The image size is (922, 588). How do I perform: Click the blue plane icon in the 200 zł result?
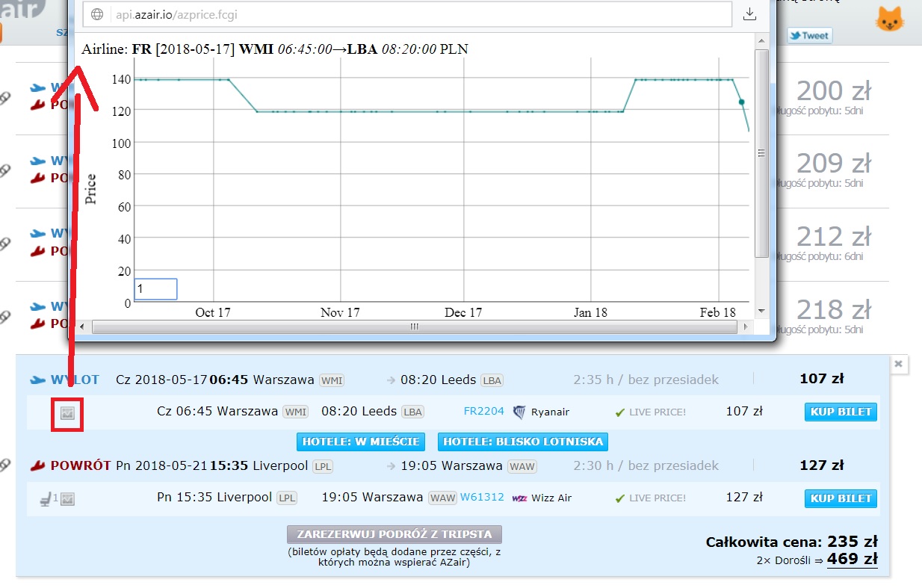coord(38,88)
